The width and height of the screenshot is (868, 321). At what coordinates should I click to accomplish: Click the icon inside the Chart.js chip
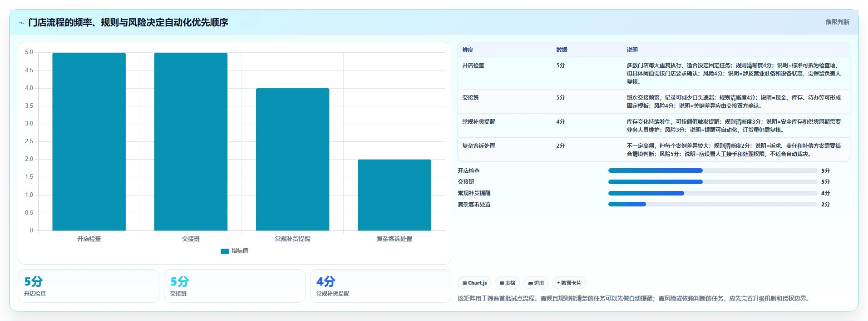(464, 283)
